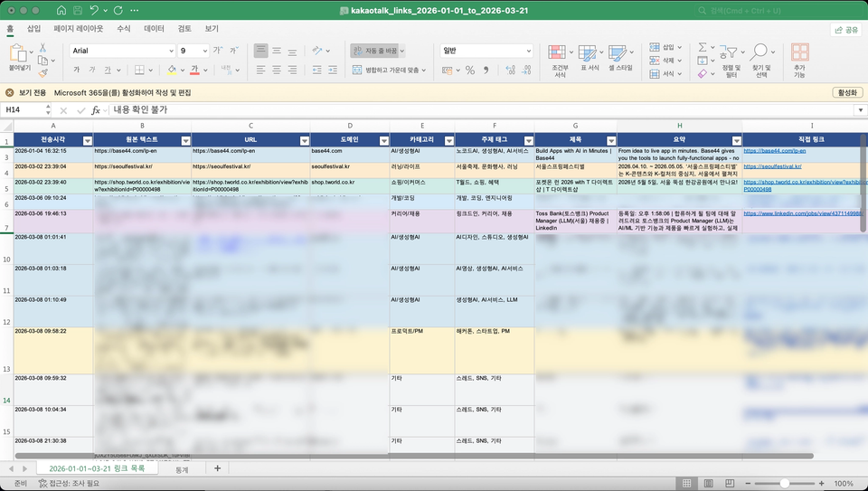Open the 데이터 ribbon tab
The height and width of the screenshot is (491, 868).
(x=154, y=29)
